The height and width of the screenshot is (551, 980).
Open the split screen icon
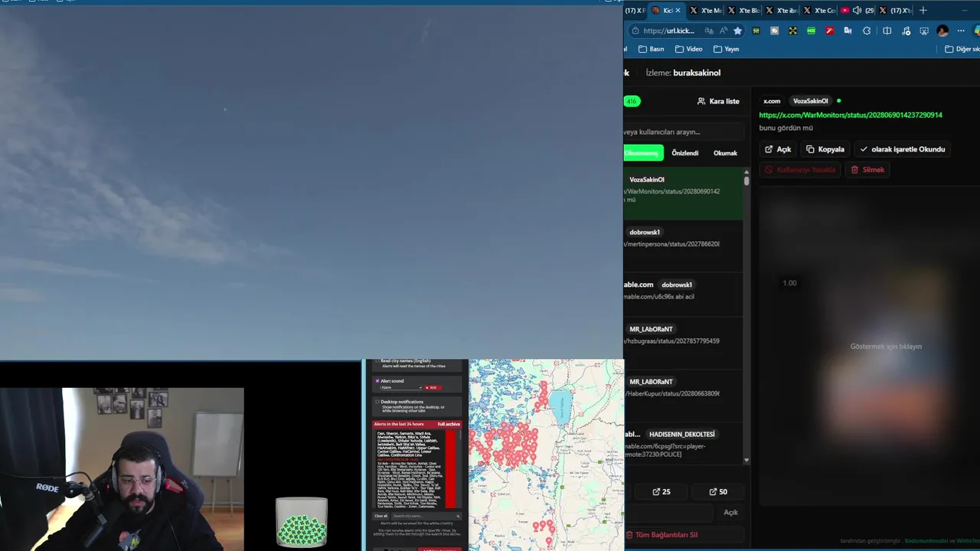(x=887, y=31)
